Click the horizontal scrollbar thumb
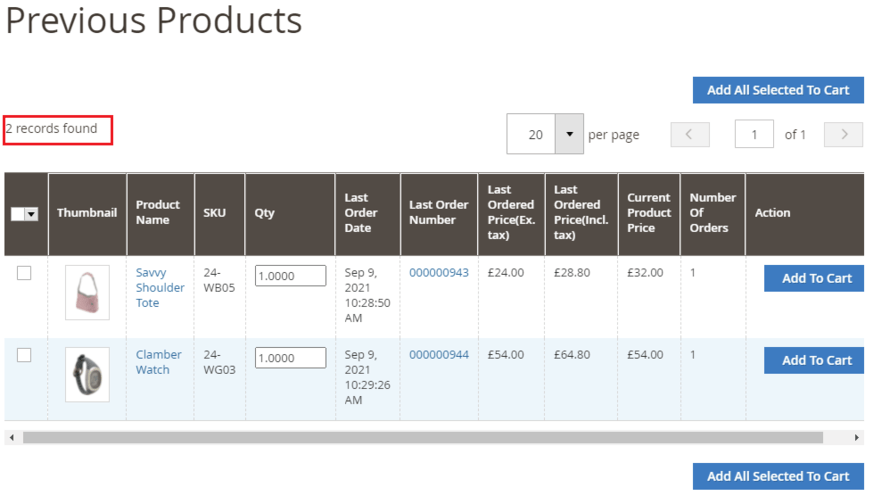890x504 pixels. tap(422, 438)
